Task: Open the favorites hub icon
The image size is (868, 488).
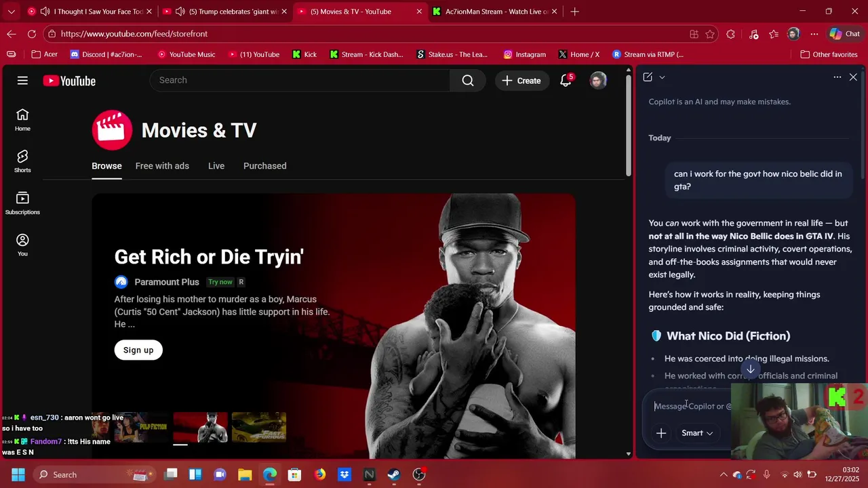Action: tap(774, 34)
